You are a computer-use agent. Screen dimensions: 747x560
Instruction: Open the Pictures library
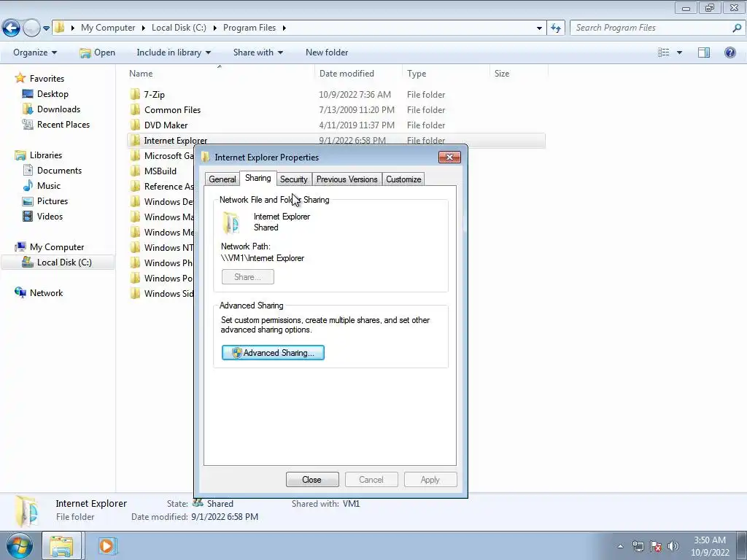45,201
